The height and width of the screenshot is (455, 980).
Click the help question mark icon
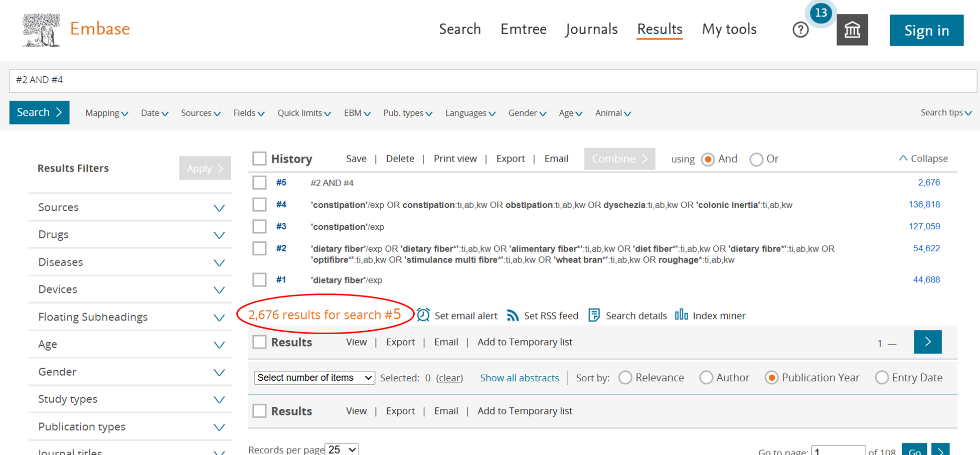coord(800,30)
